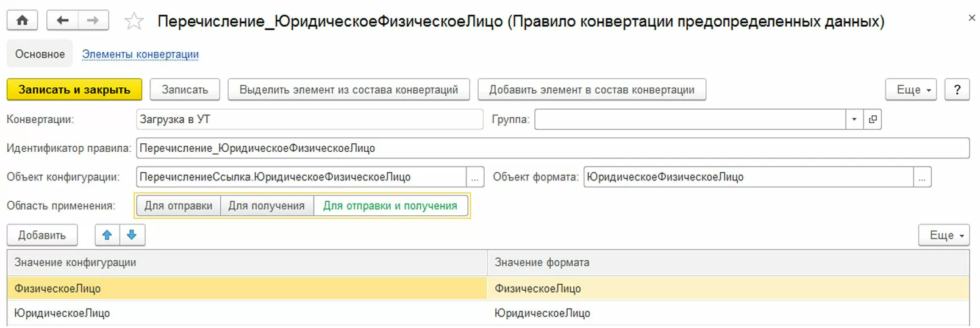Open the table's Еще menu

click(x=943, y=235)
